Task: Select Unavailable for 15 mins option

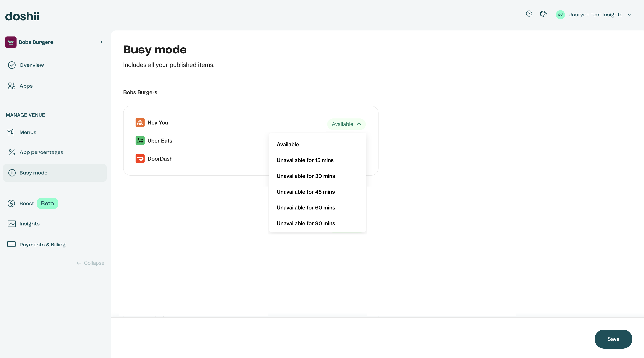Action: (x=305, y=160)
